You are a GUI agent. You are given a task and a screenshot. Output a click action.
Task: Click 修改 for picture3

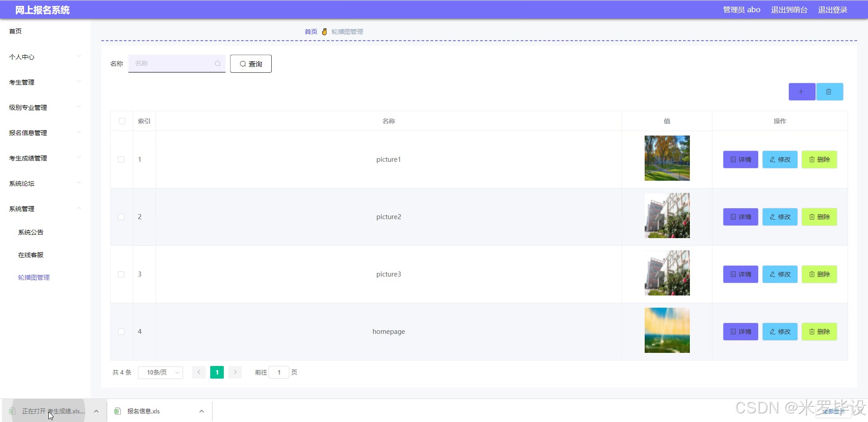pyautogui.click(x=780, y=274)
